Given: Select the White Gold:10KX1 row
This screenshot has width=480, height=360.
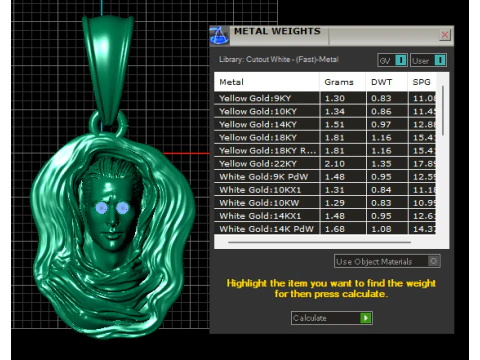Looking at the screenshot, I should (x=325, y=190).
